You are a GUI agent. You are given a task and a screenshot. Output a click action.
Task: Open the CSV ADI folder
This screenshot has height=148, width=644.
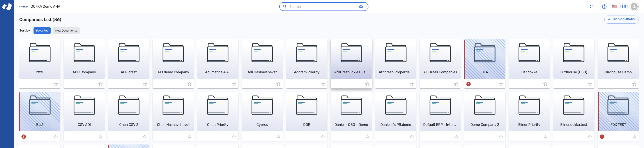tap(84, 112)
